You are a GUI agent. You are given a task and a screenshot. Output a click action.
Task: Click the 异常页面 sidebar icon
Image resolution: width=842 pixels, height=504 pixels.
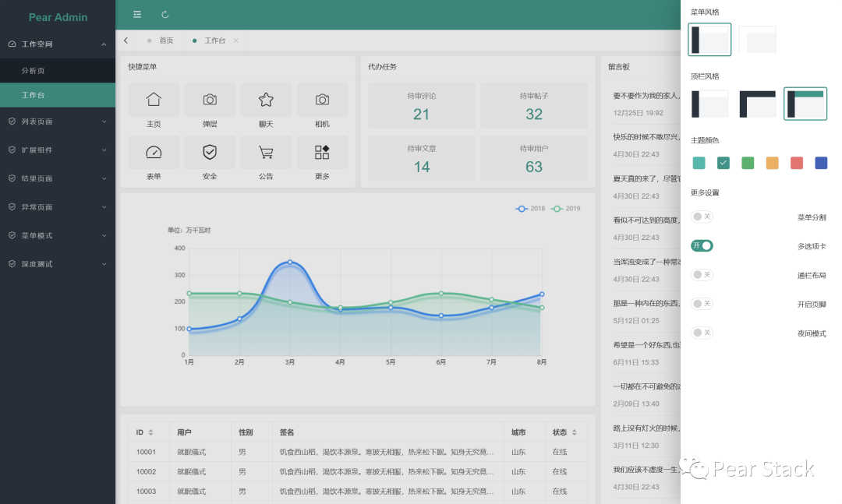(x=12, y=206)
